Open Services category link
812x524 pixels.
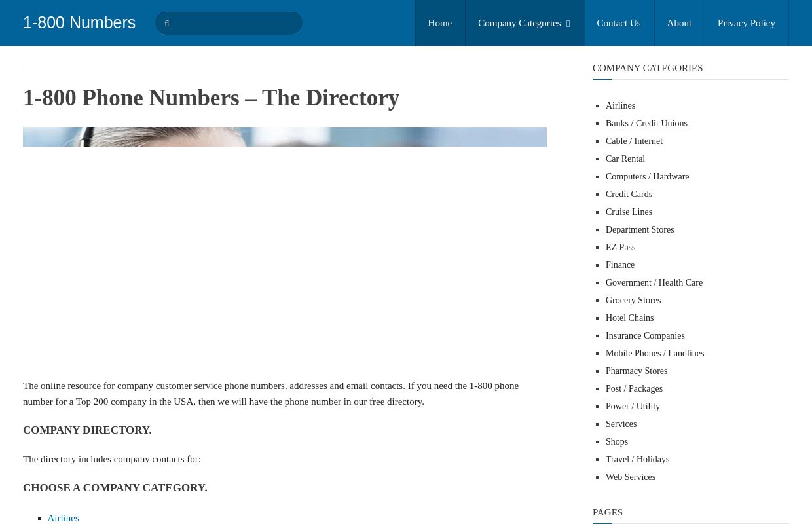[x=621, y=424]
